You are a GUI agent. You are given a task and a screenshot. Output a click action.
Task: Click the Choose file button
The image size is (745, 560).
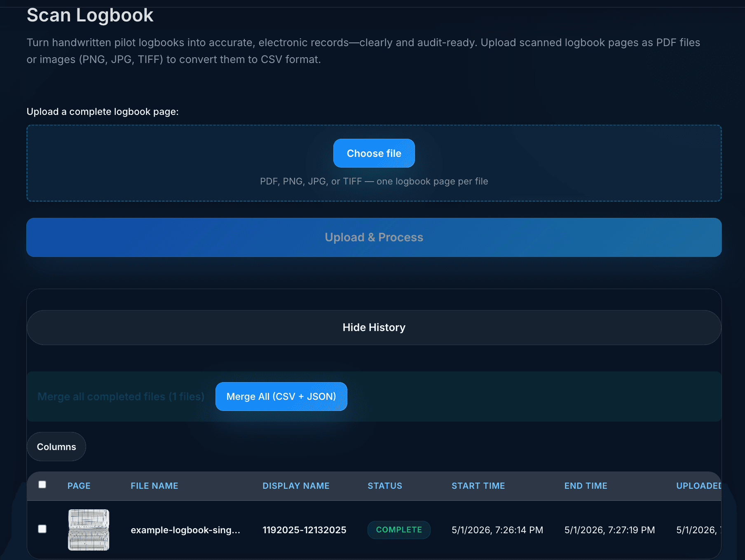pos(374,153)
